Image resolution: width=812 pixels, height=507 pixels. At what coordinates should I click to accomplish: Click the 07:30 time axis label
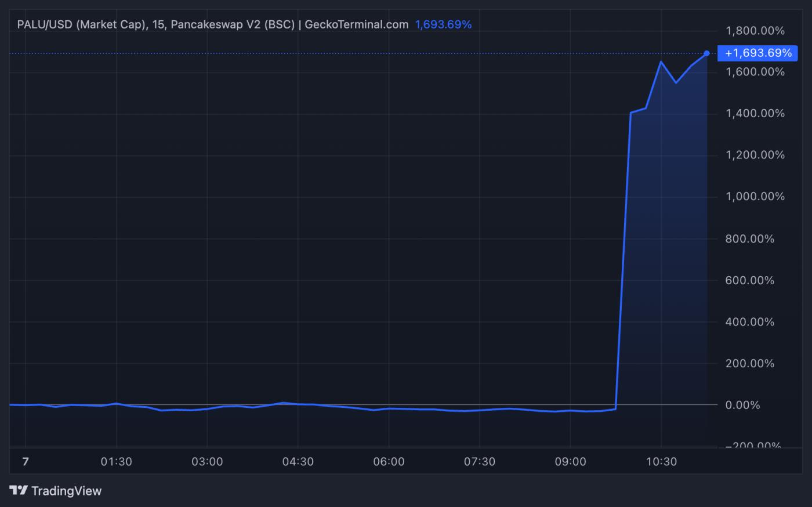[x=480, y=462]
